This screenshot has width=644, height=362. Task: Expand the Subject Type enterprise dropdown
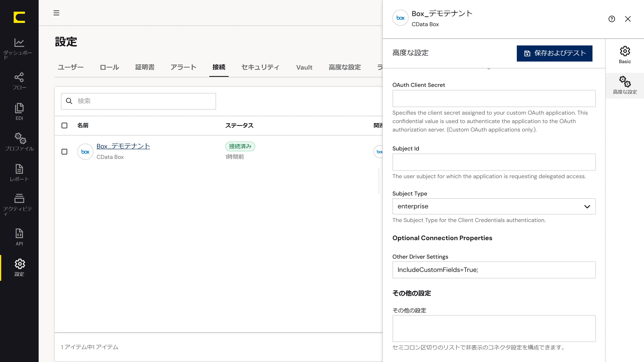coord(494,206)
